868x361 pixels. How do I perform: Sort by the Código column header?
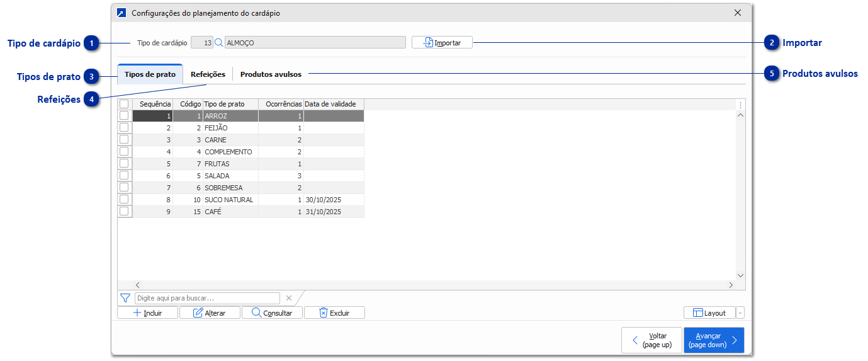pos(188,104)
